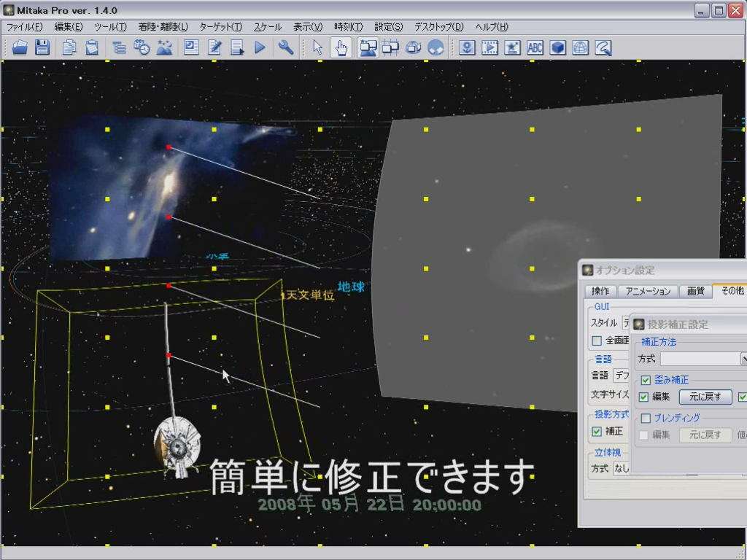Image resolution: width=747 pixels, height=560 pixels.
Task: Uncheck the 歪み補正 checkbox
Action: (646, 380)
